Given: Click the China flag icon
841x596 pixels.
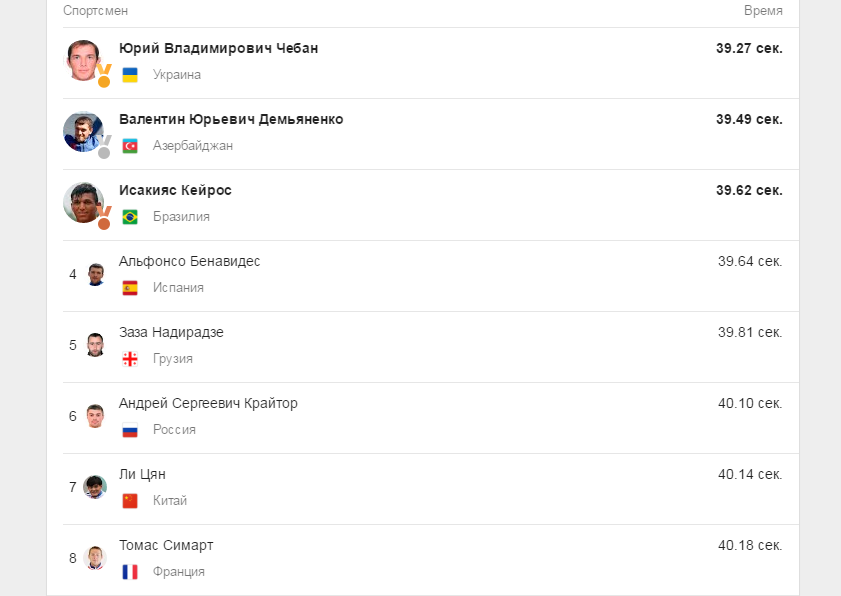Looking at the screenshot, I should click(x=130, y=501).
